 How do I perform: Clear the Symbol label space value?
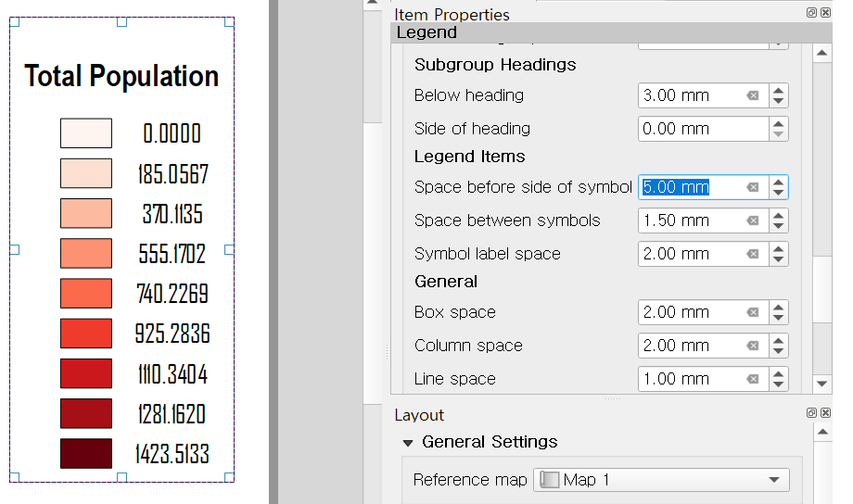[753, 254]
